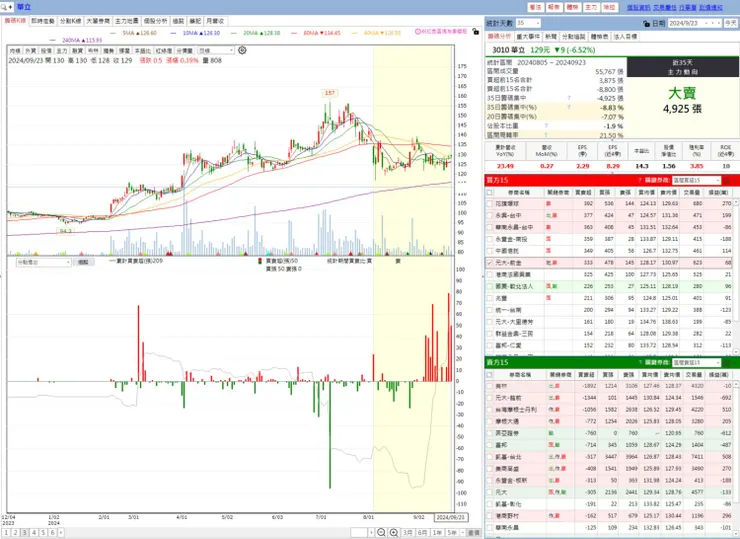Click first blue link at top right
Image resolution: width=740 pixels, height=539 pixels.
point(639,7)
